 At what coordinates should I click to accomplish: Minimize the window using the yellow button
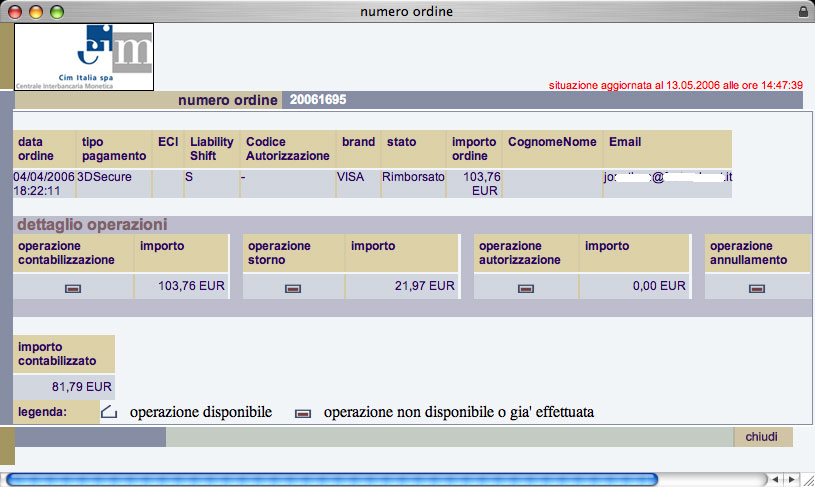click(35, 11)
